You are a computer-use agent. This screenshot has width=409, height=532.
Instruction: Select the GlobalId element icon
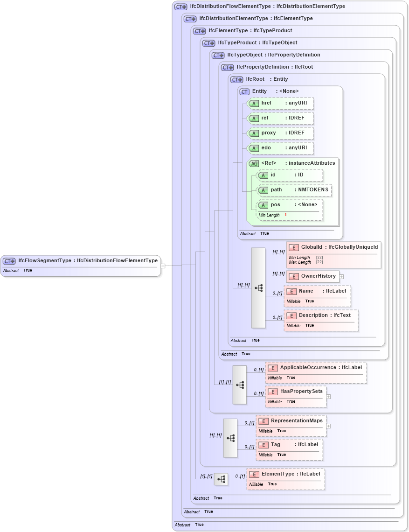click(x=293, y=247)
